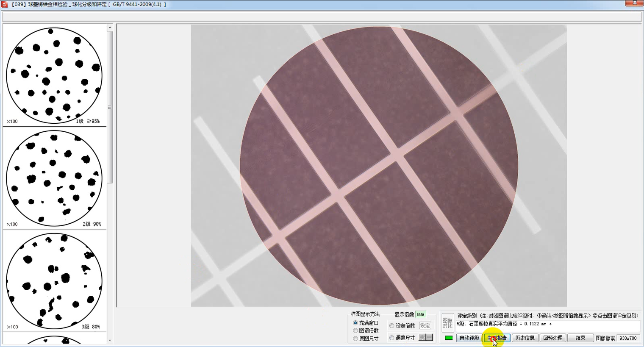644x347 pixels.
Task: Select the grade 3 80% reference chart
Action: tap(54, 281)
